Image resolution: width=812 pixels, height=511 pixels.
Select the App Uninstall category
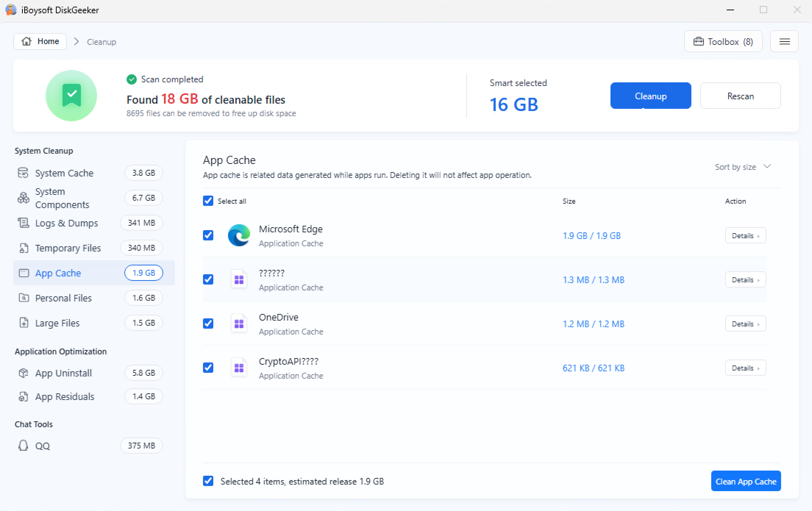pos(94,373)
